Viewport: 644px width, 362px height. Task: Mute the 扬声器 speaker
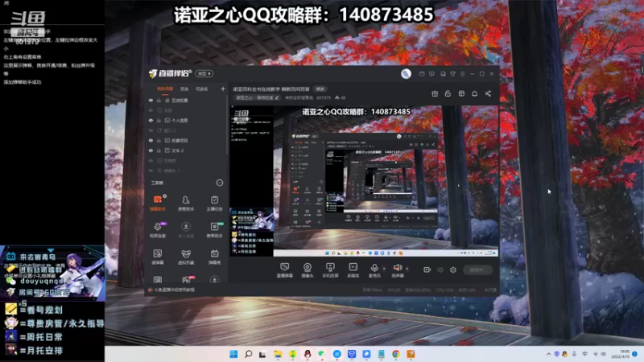(397, 270)
